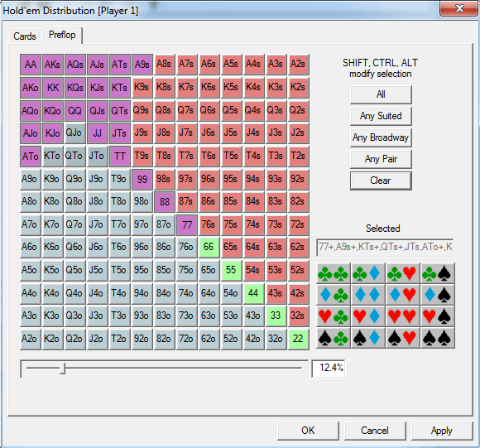Deselect the AA hand cell
This screenshot has height=448, width=480.
point(31,65)
